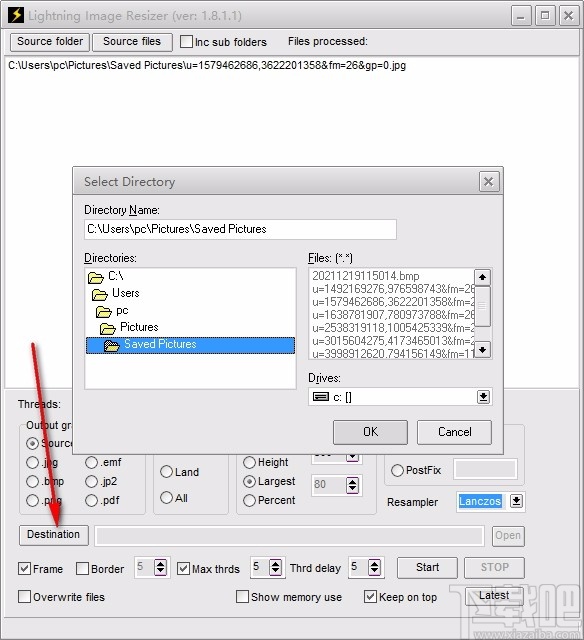Toggle the Max thrds checkbox

(184, 569)
